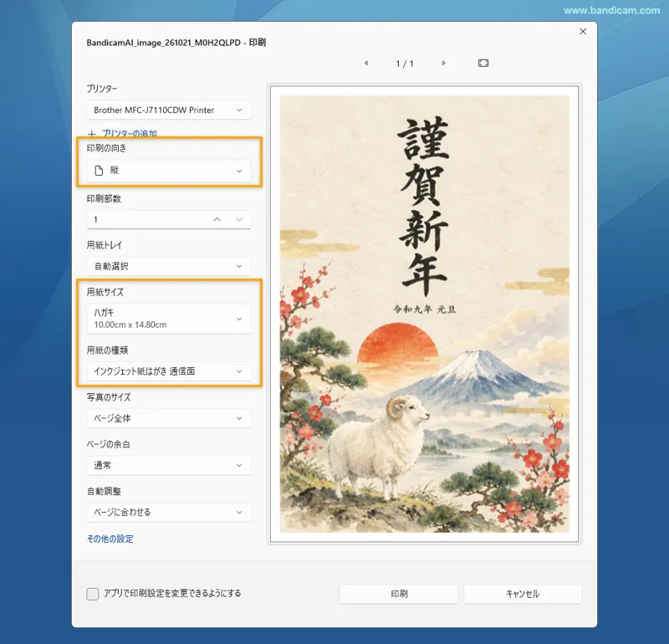
Task: Click the 印刷 button
Action: (x=399, y=594)
